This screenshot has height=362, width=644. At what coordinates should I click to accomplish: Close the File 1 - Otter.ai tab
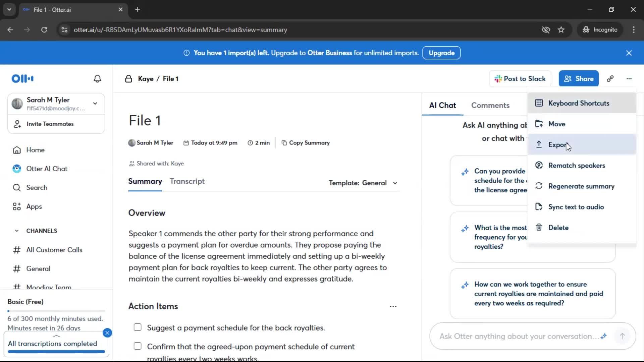click(120, 9)
